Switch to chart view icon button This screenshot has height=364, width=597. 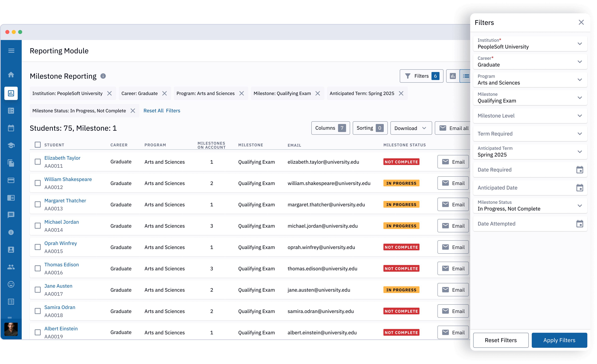[x=453, y=76]
